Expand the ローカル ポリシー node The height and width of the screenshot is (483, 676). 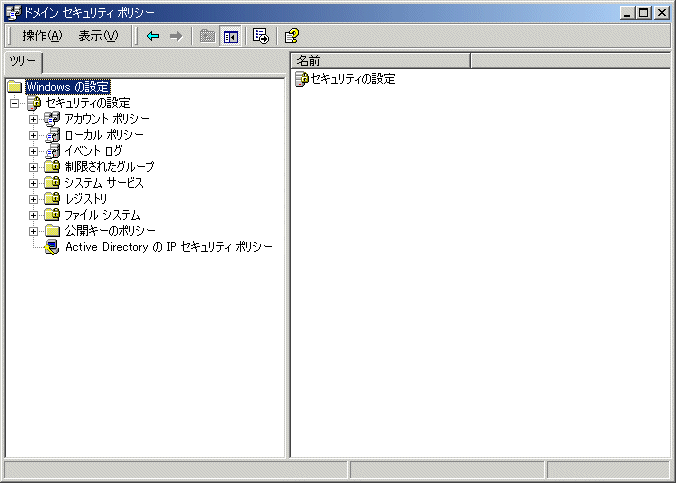[33, 135]
